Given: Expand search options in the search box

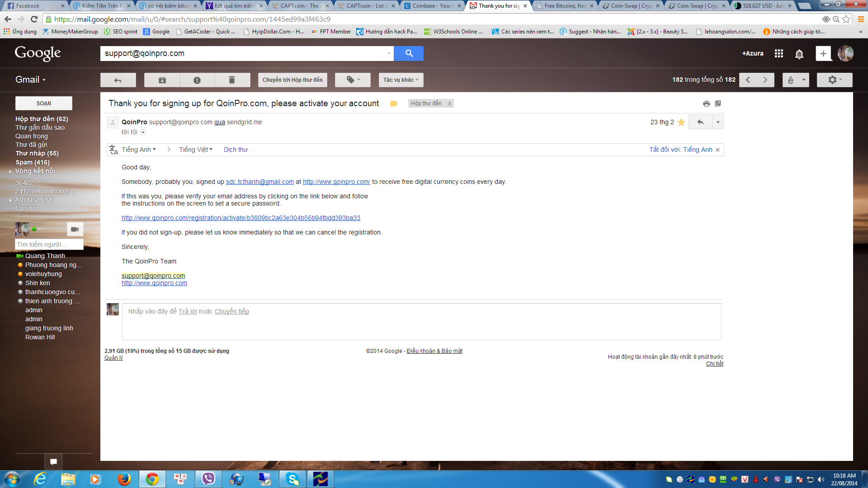Looking at the screenshot, I should [x=389, y=53].
